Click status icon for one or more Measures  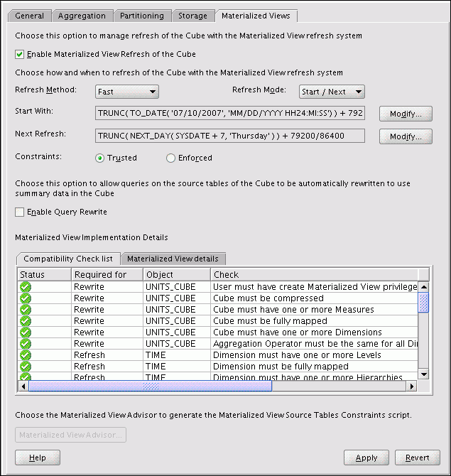click(26, 310)
